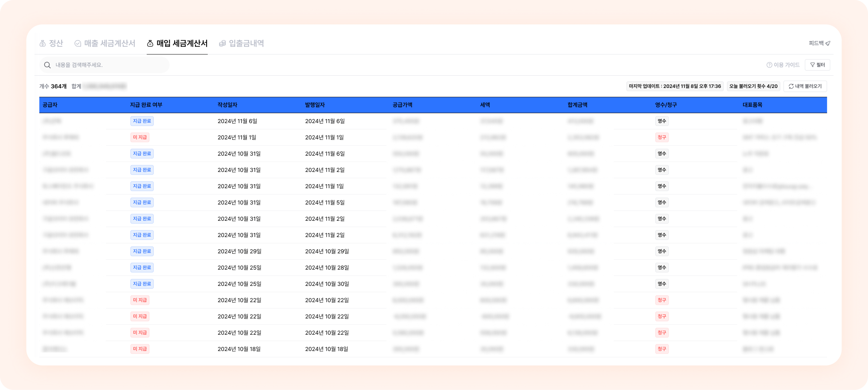Click 미 지급 badge in 11월 1일 row
868x390 pixels.
[x=140, y=137]
